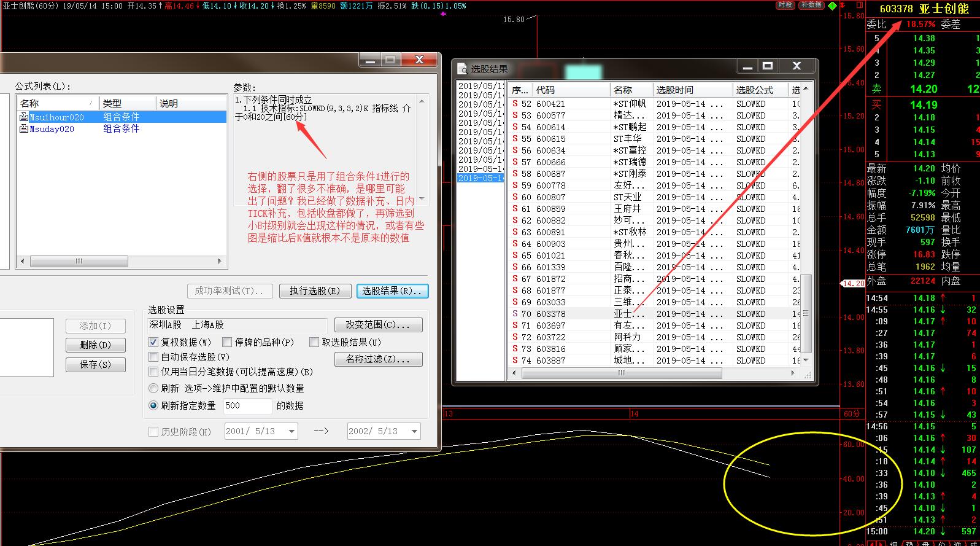Image resolution: width=980 pixels, height=546 pixels.
Task: Sort formula list by 名称 column header
Action: tap(58, 103)
